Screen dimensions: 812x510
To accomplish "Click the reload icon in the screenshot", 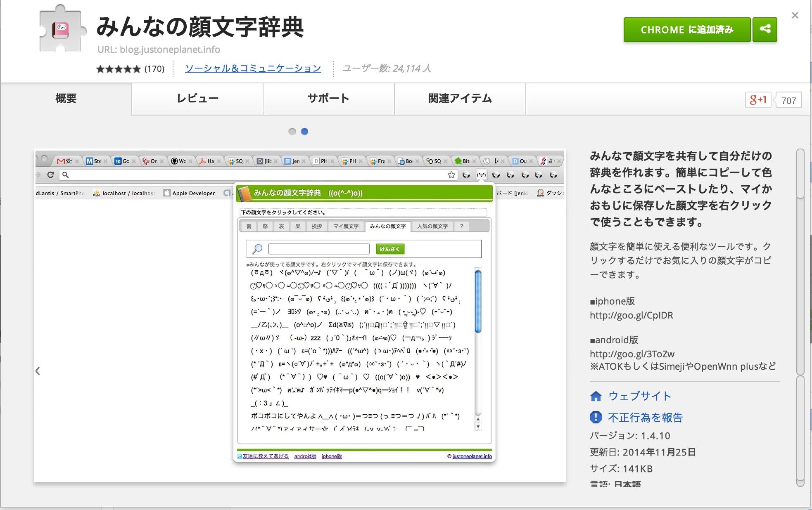I will coord(50,175).
